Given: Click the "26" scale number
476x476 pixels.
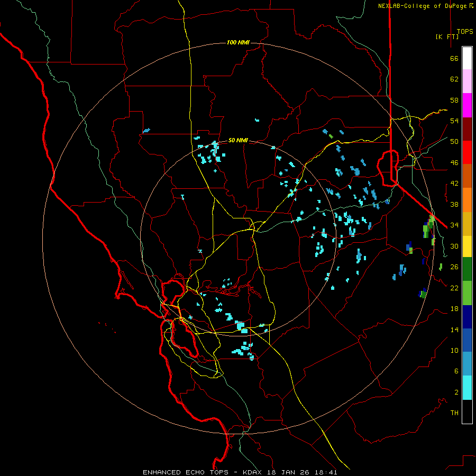Looking at the screenshot, I should pos(454,267).
